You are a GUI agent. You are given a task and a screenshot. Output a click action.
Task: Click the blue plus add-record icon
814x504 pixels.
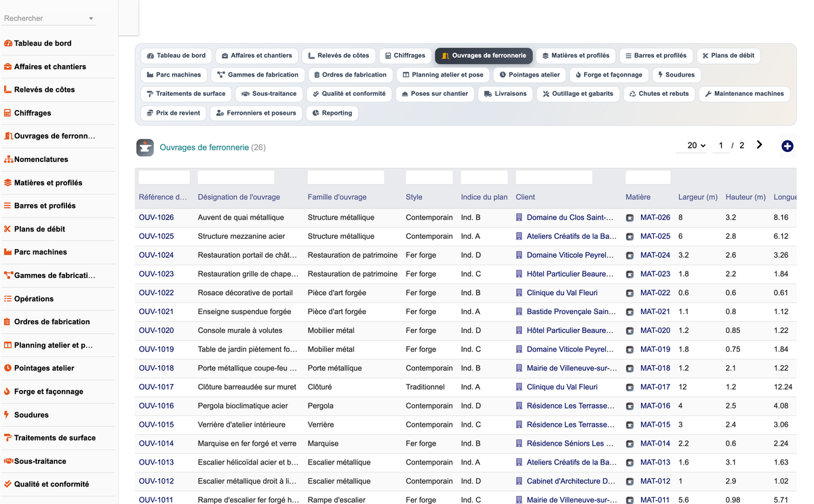pyautogui.click(x=787, y=146)
